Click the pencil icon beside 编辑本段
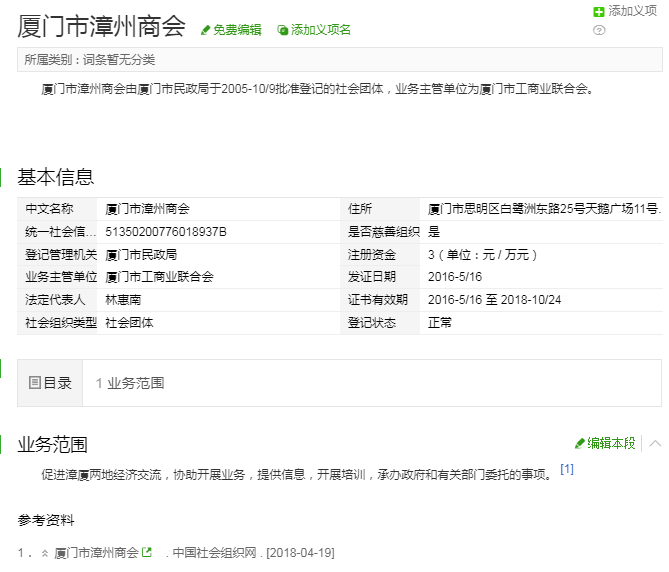This screenshot has height=572, width=669. [580, 444]
